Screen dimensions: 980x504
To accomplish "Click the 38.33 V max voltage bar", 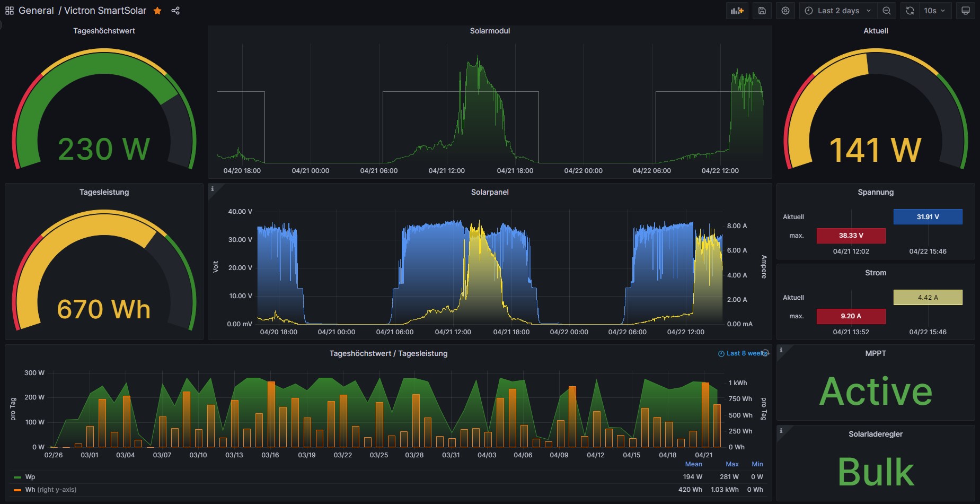I will click(x=851, y=235).
